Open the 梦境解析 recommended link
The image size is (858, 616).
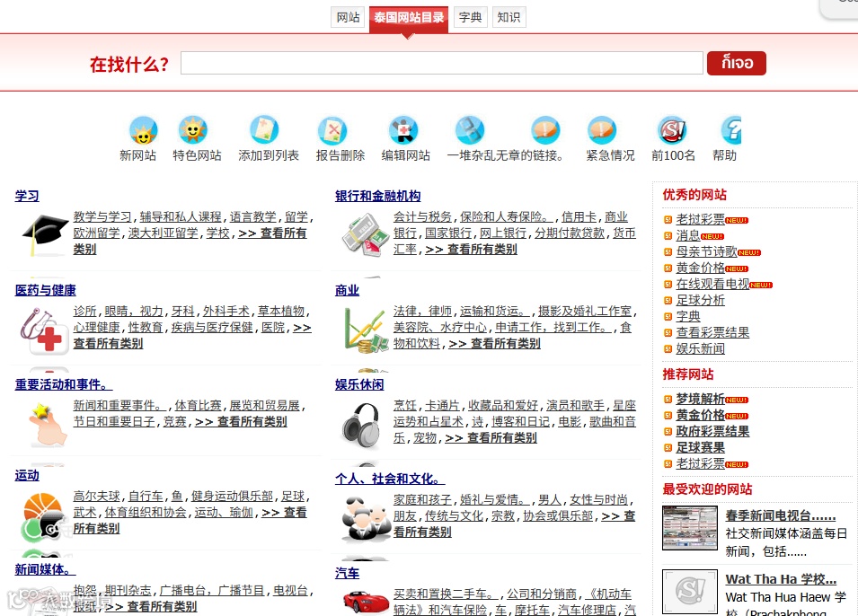pos(700,399)
